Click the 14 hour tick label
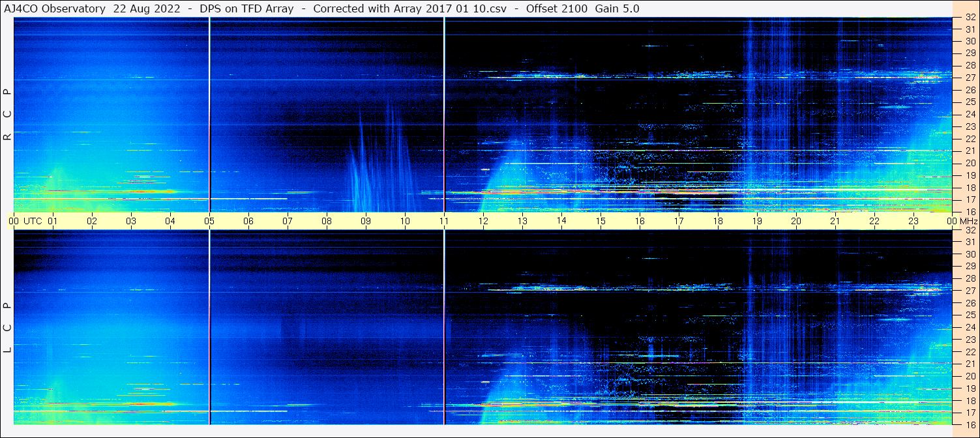The width and height of the screenshot is (980, 438). coord(561,220)
